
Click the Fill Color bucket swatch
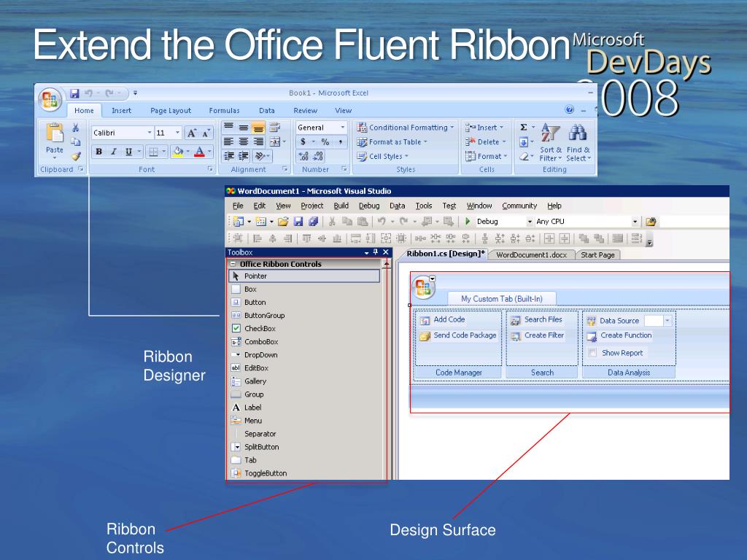tap(178, 152)
